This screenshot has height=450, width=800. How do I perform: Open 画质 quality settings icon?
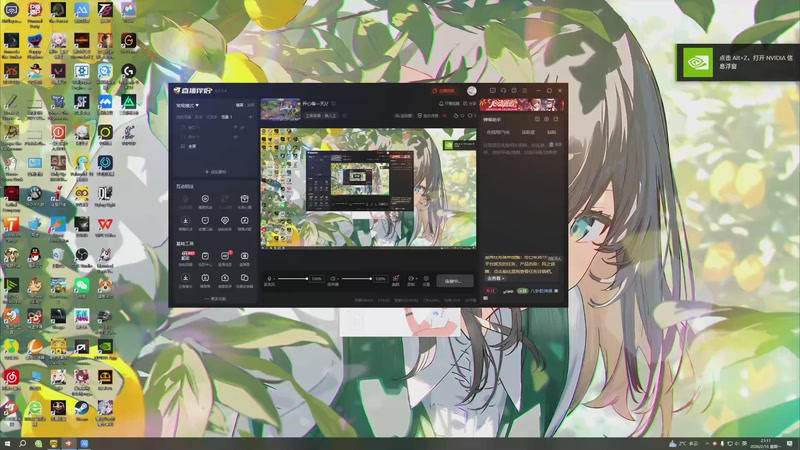tap(395, 279)
